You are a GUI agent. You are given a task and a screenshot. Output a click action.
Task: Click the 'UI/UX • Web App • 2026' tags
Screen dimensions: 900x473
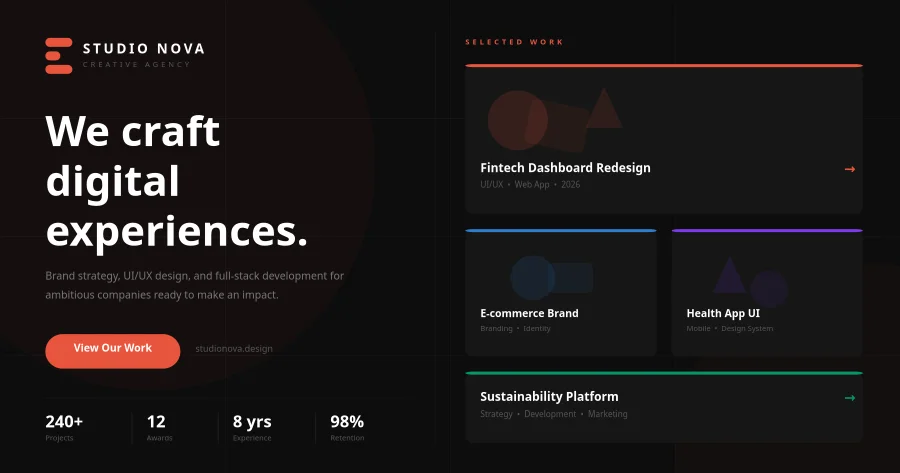pos(530,184)
